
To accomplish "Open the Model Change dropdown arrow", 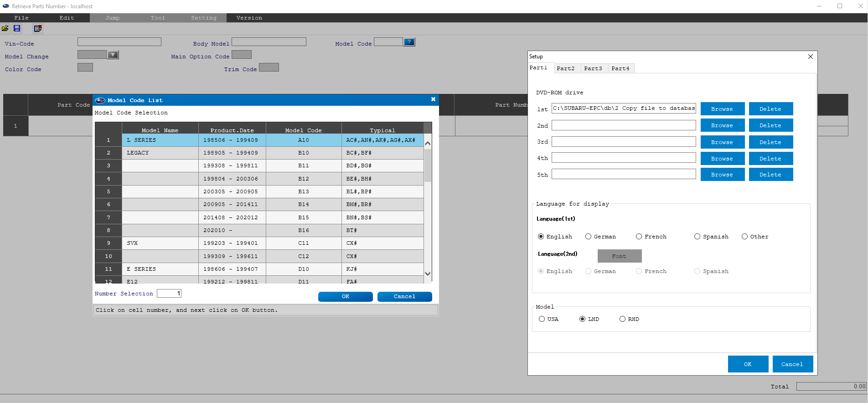I will point(113,55).
